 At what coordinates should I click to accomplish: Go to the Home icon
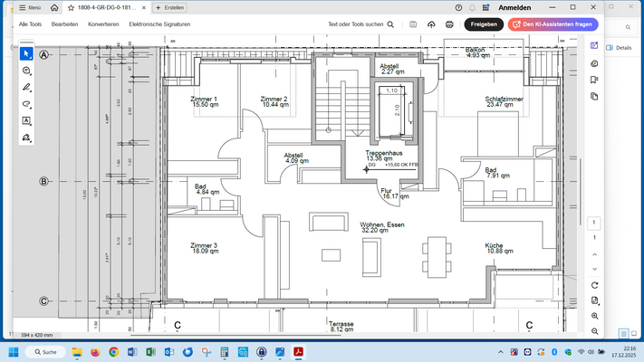[x=54, y=7]
